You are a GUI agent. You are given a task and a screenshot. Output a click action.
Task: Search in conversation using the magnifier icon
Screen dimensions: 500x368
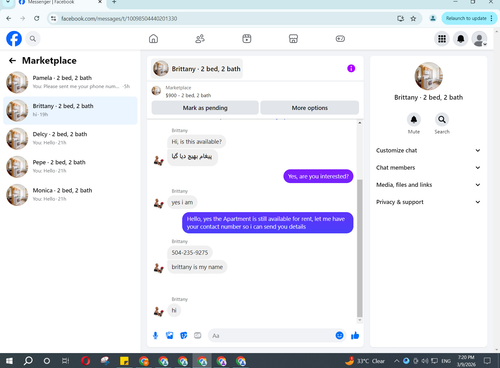[x=442, y=120]
